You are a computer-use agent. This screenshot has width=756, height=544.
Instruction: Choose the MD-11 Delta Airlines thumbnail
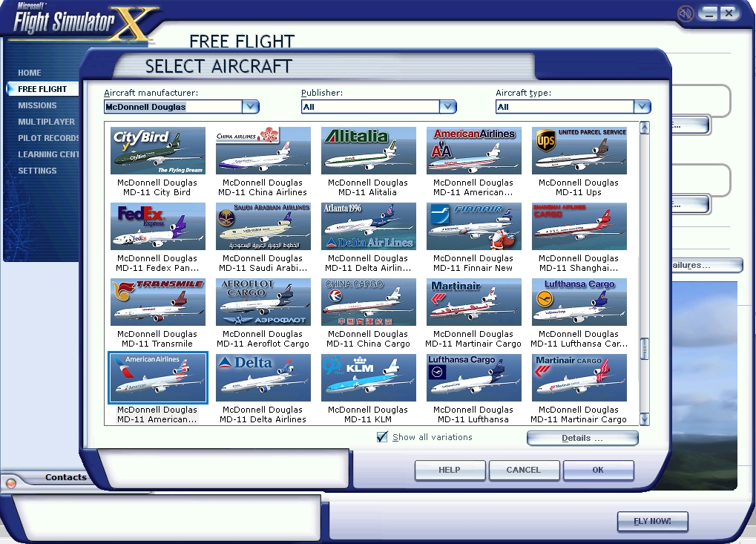pos(263,378)
